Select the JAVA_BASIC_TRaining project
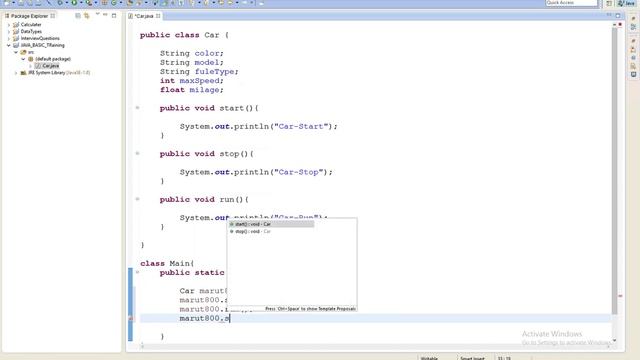Viewport: 640px width, 360px height. (42, 45)
